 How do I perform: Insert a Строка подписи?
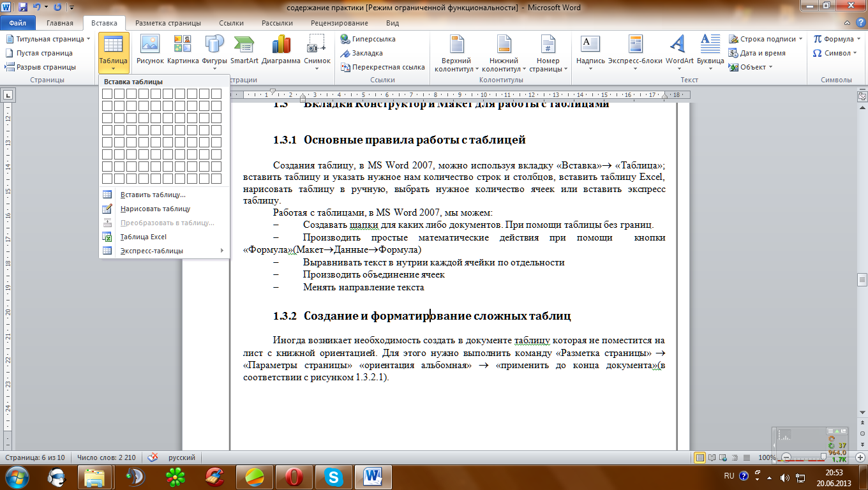tap(766, 39)
